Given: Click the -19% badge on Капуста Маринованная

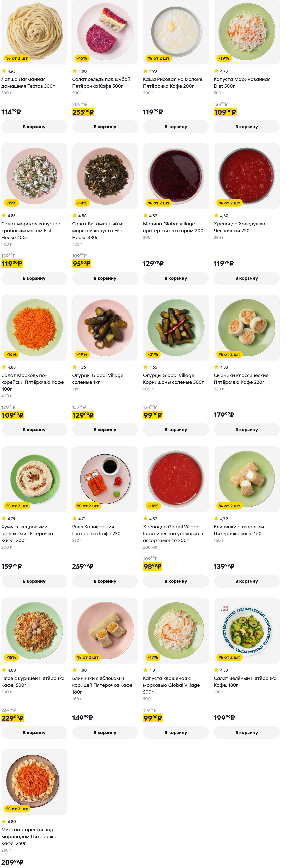Looking at the screenshot, I should click(224, 58).
